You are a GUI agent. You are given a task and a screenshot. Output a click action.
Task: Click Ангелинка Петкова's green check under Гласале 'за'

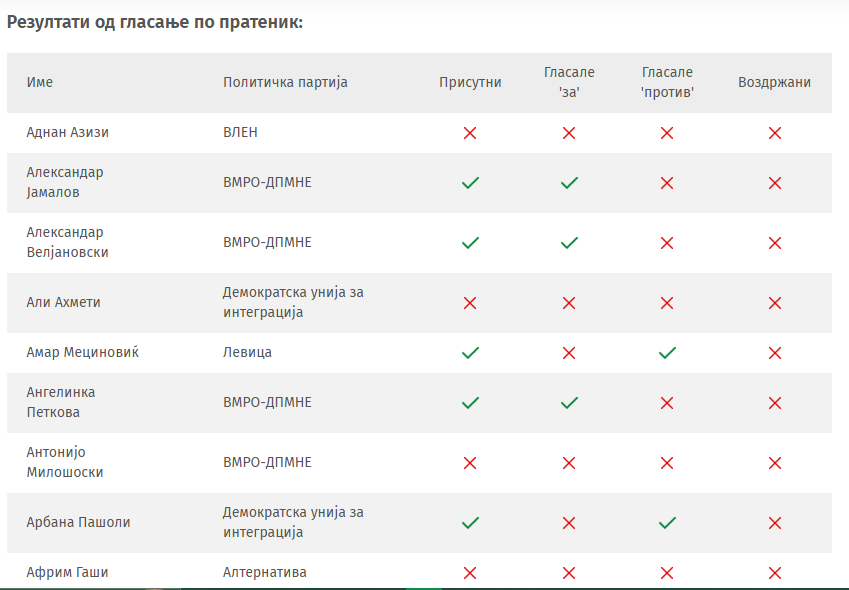pos(569,403)
